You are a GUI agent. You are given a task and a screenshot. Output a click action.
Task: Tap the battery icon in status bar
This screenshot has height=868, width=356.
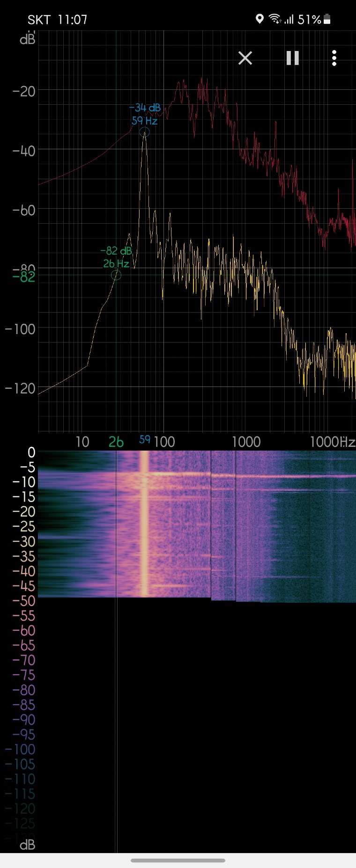pyautogui.click(x=327, y=19)
